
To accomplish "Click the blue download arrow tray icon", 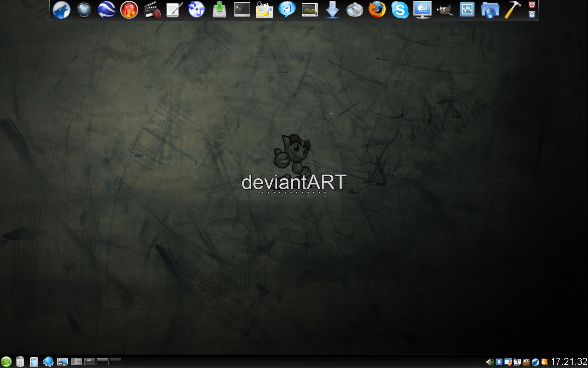I will tap(499, 362).
